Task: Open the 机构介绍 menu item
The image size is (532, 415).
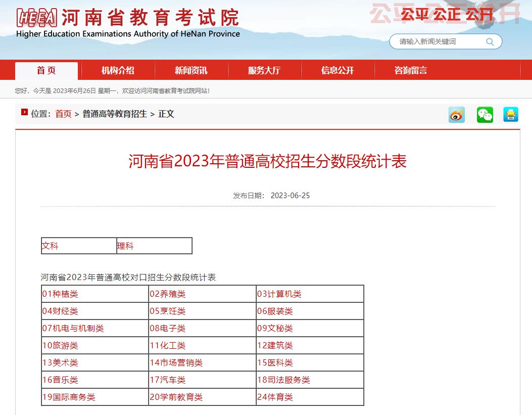Action: click(x=118, y=70)
